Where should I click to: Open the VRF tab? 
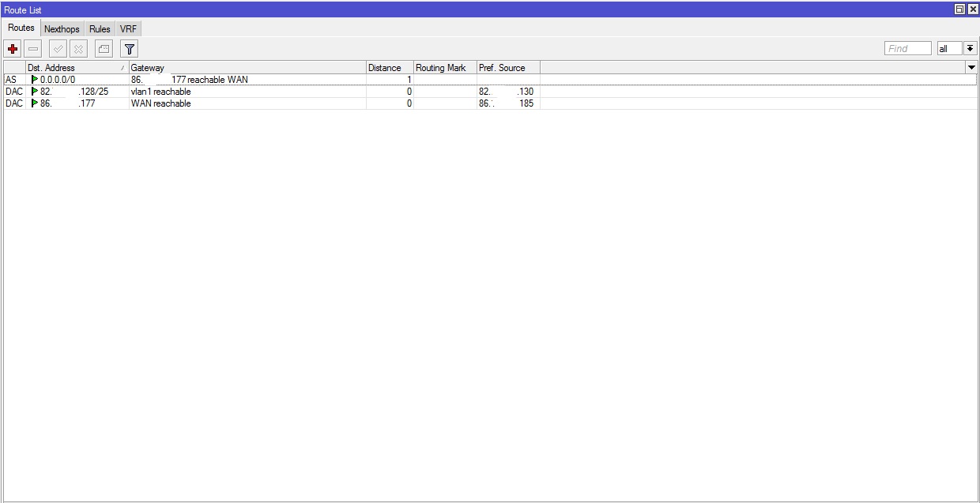click(128, 28)
